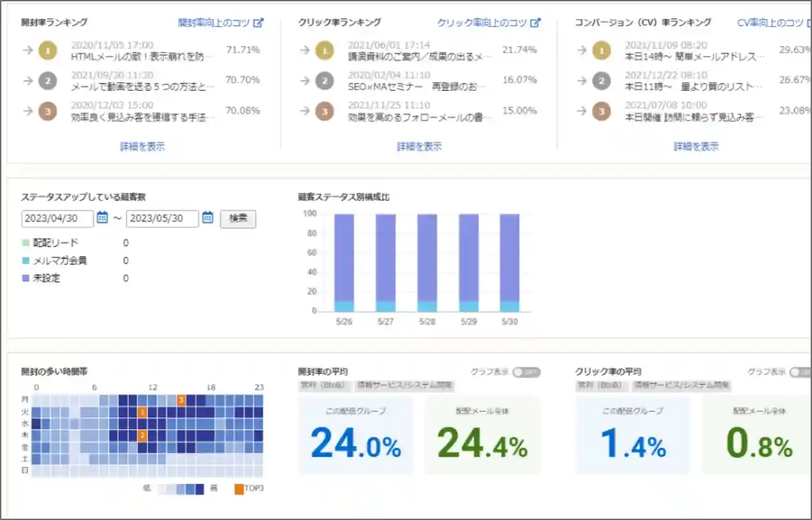The width and height of the screenshot is (812, 520).
Task: Click the orange TOP3 cell numbered 3 in heatmap
Action: [x=181, y=400]
